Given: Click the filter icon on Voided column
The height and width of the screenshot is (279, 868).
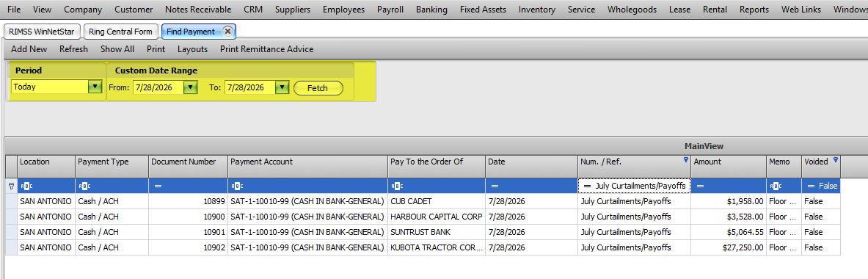Looking at the screenshot, I should (835, 160).
